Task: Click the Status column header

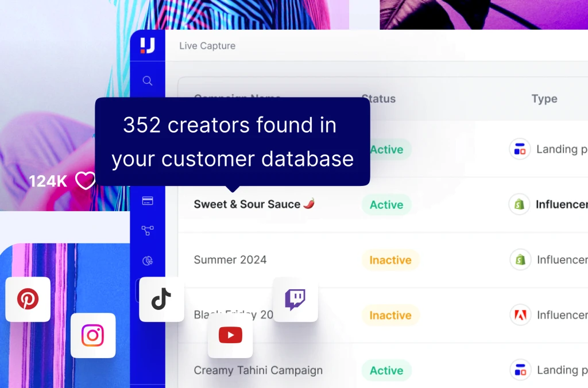Action: coord(378,99)
